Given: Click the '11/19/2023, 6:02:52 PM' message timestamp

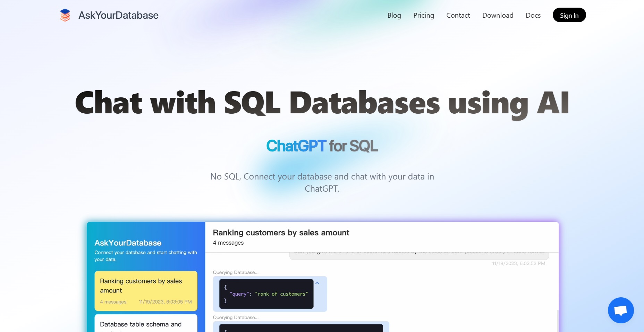Looking at the screenshot, I should (x=518, y=263).
